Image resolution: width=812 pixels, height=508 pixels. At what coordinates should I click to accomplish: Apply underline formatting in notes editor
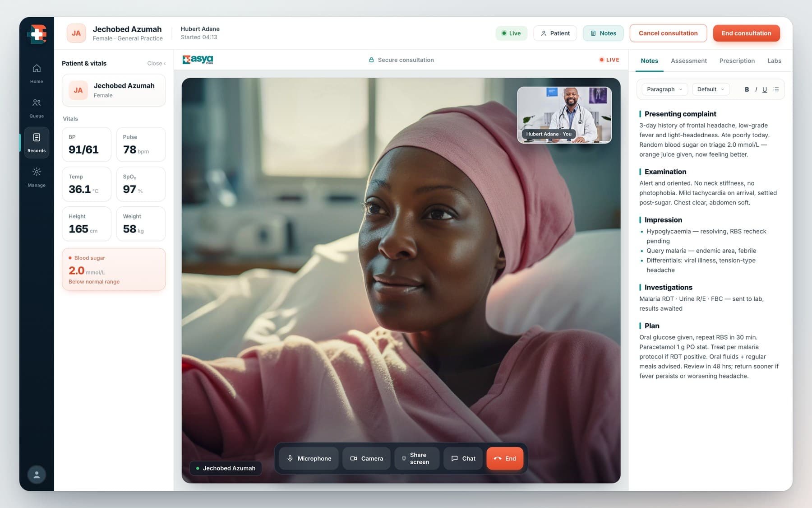click(x=765, y=89)
